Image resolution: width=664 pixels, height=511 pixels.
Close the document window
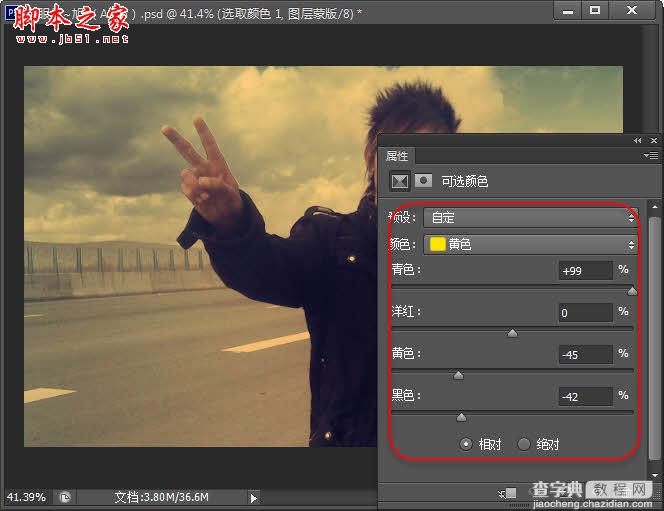click(632, 10)
